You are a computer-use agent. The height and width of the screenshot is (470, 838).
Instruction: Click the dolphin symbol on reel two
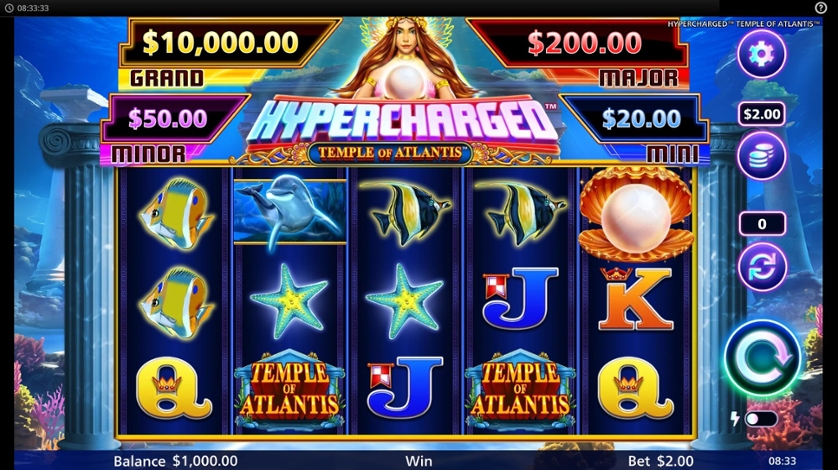[x=290, y=212]
